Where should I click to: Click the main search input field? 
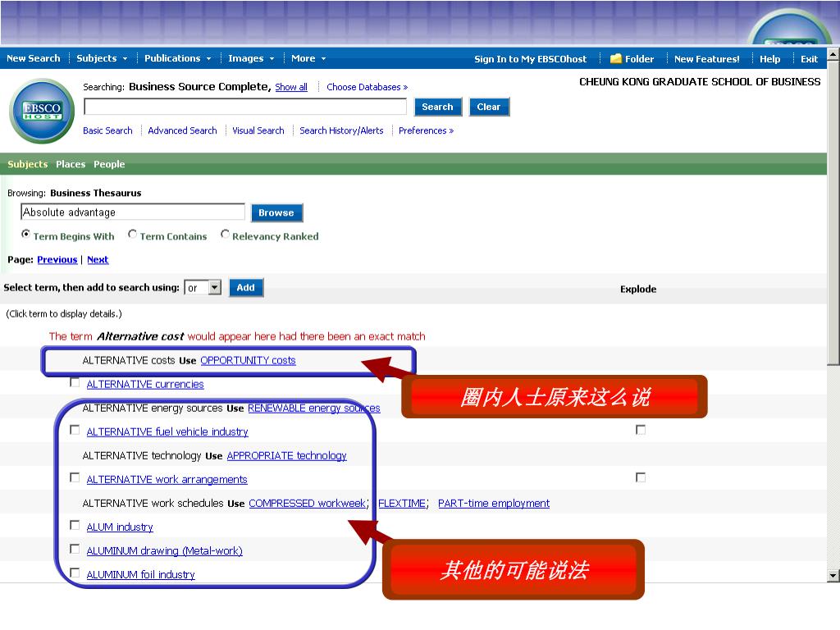245,107
